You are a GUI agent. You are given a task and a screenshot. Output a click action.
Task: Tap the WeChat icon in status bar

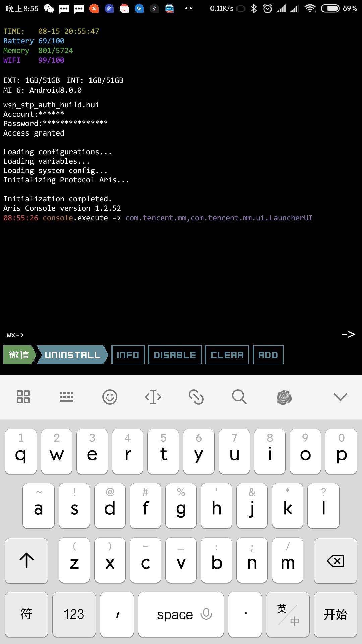(49, 9)
